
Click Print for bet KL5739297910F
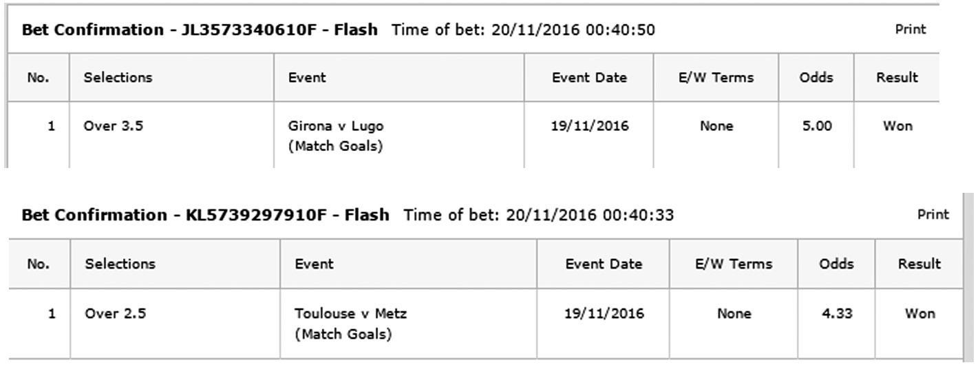933,215
